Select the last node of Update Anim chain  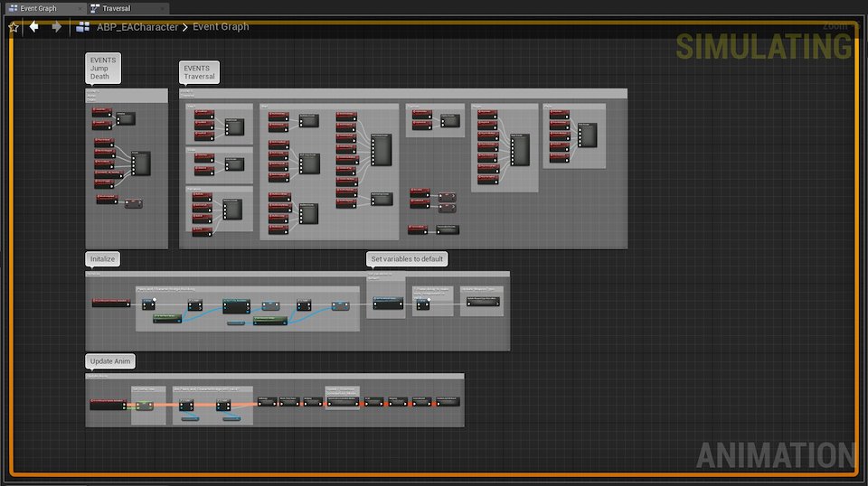point(448,402)
